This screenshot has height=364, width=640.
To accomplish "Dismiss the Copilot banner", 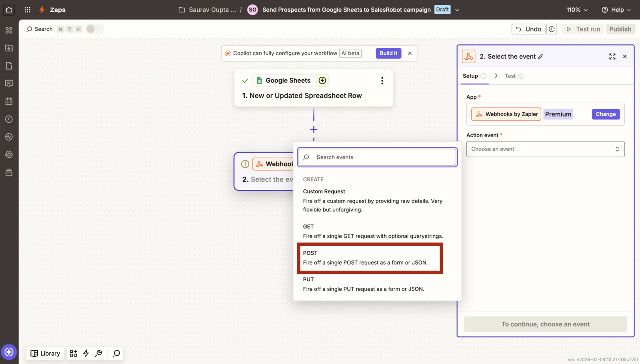I will tap(410, 53).
